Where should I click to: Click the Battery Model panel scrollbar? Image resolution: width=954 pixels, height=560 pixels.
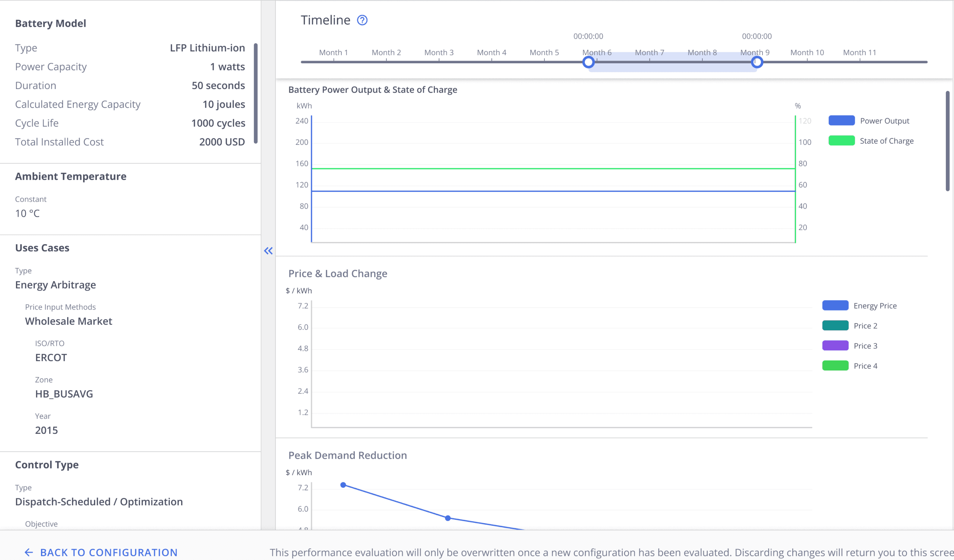[256, 93]
